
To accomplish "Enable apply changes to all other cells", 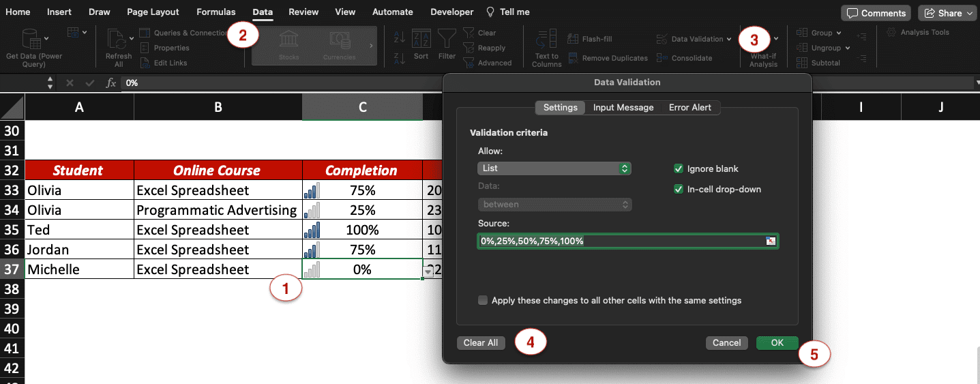I will [x=483, y=300].
